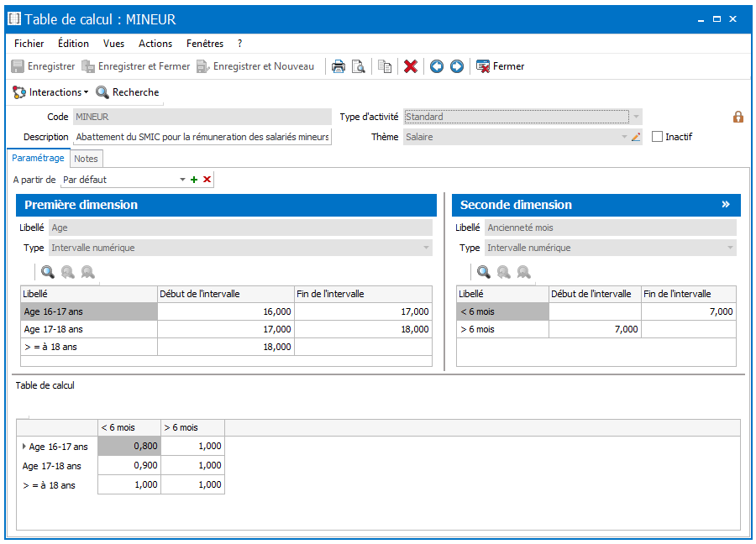Switch to the Notes tab
Viewport: 756px width, 544px height.
pyautogui.click(x=86, y=159)
